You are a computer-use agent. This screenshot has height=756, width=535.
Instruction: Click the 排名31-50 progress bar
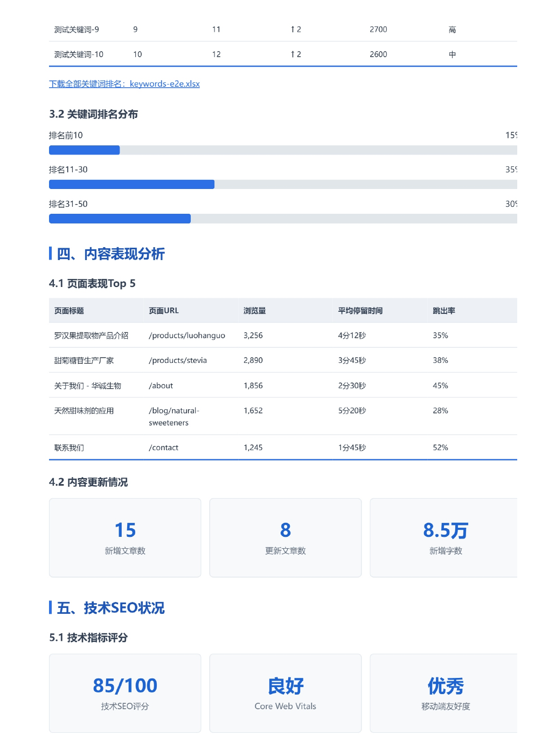pos(283,219)
